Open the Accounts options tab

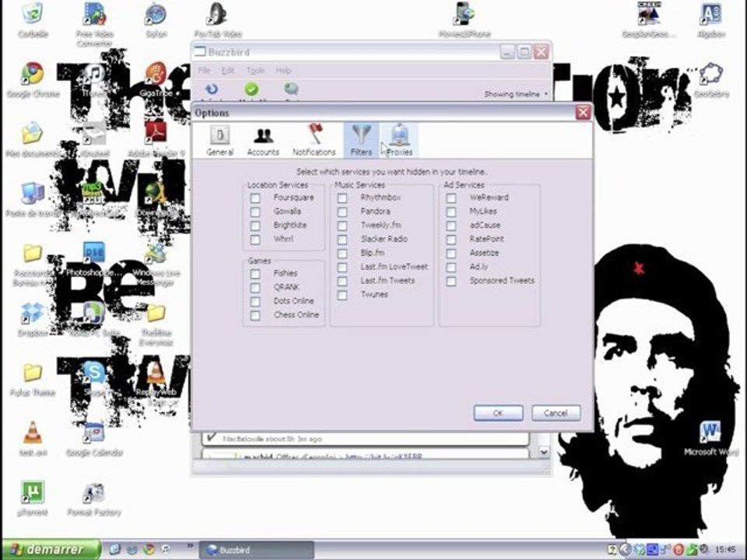(263, 141)
